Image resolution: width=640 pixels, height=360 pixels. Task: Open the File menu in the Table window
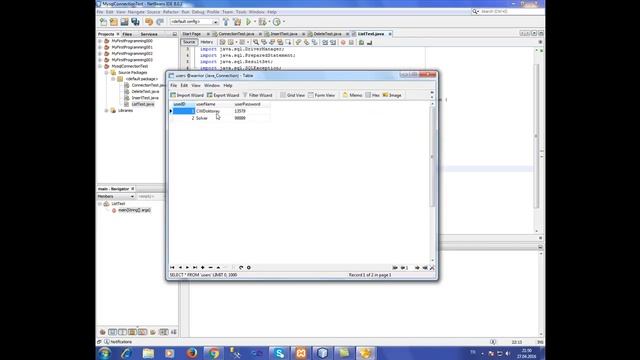pos(173,86)
